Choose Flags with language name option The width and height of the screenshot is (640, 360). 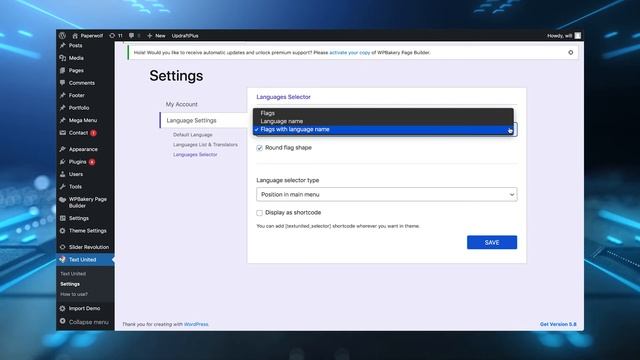tap(383, 129)
